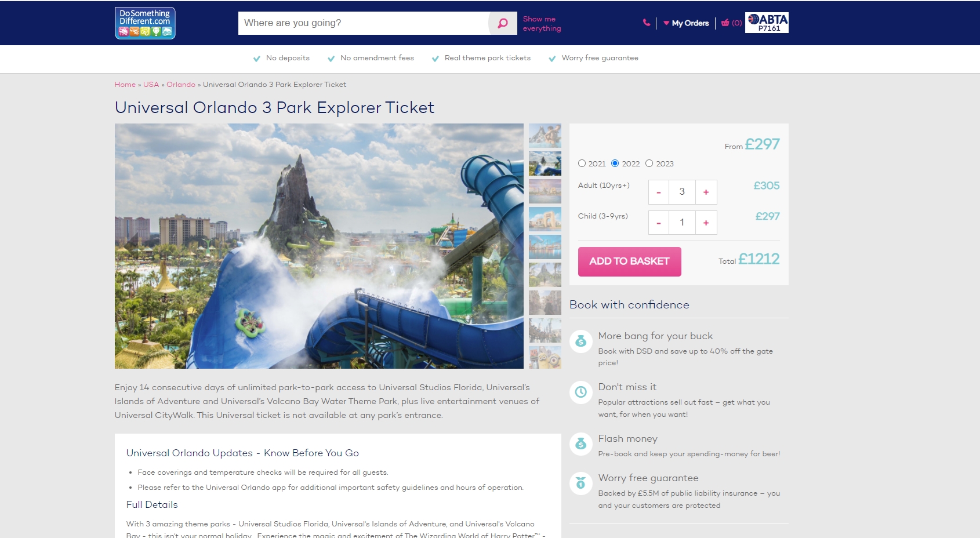This screenshot has height=538, width=980.
Task: Click the ADD TO BASKET button
Action: [x=630, y=261]
